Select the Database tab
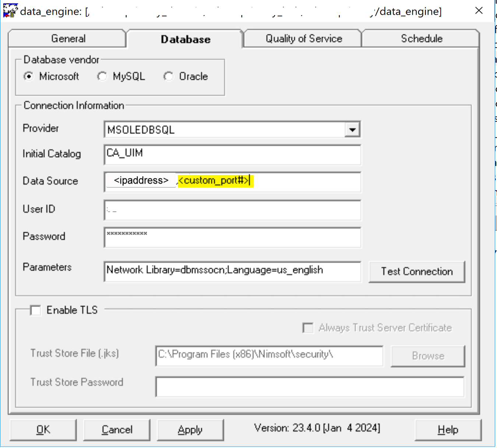 [186, 39]
